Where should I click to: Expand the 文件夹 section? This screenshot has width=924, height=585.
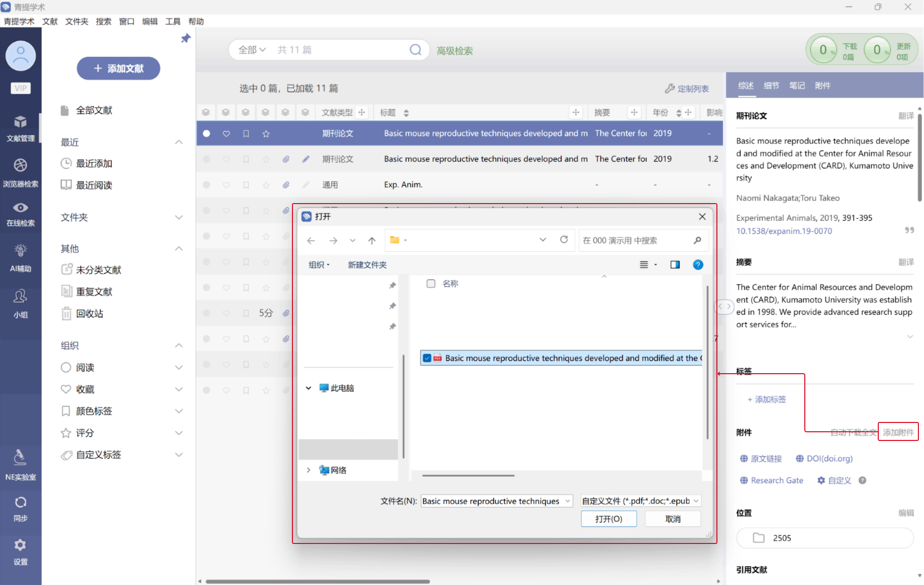(x=178, y=217)
